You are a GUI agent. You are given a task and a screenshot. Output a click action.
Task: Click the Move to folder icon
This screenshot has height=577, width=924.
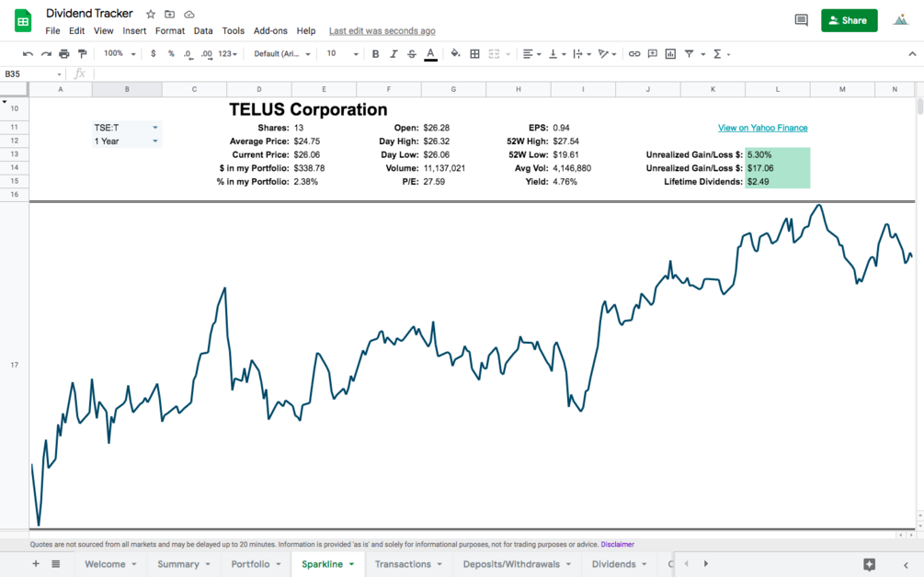pyautogui.click(x=170, y=14)
